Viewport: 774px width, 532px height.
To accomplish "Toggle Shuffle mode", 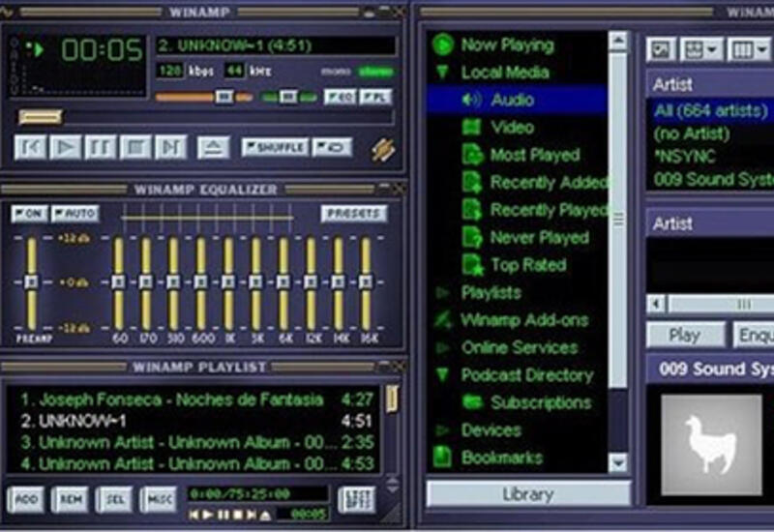I will [x=275, y=147].
